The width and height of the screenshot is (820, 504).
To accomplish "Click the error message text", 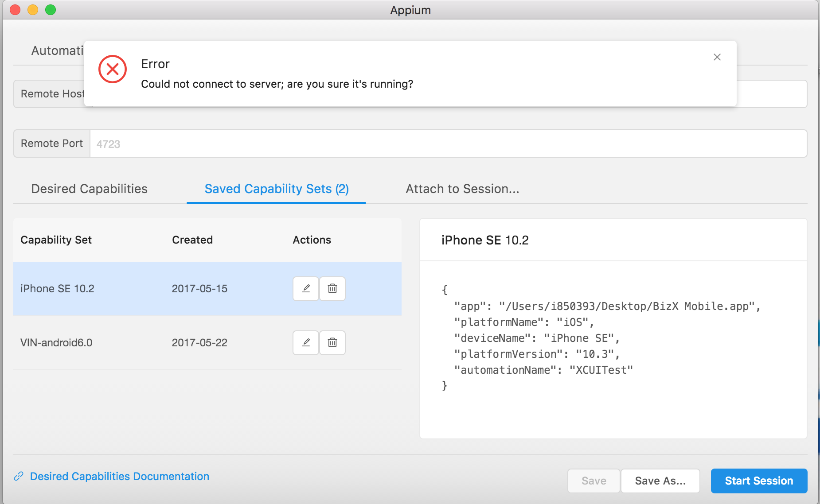I will tap(277, 84).
